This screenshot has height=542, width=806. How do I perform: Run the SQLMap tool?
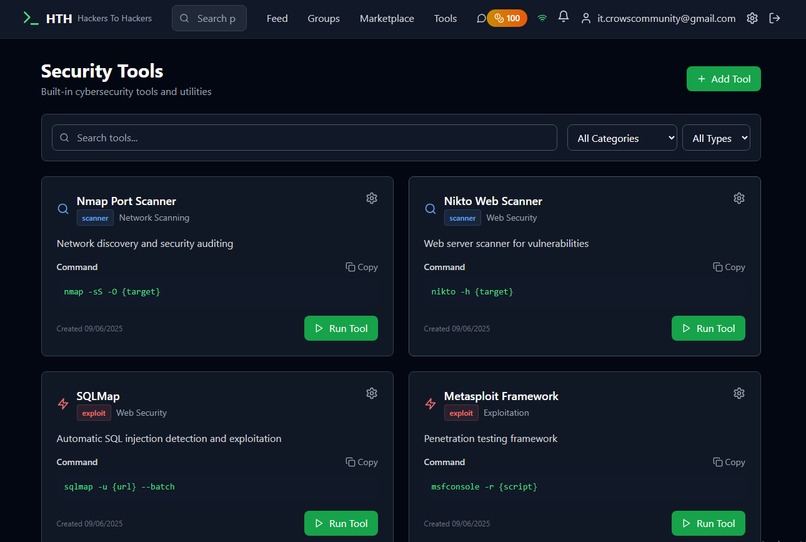[x=341, y=523]
